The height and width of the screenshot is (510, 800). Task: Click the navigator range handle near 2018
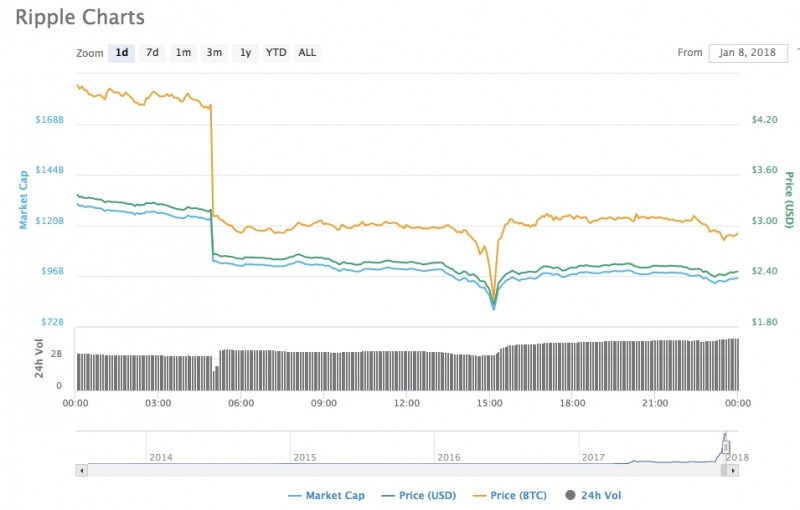(x=727, y=447)
